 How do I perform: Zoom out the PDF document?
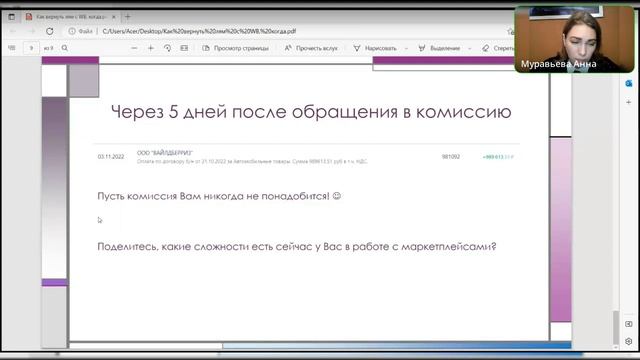[134, 48]
